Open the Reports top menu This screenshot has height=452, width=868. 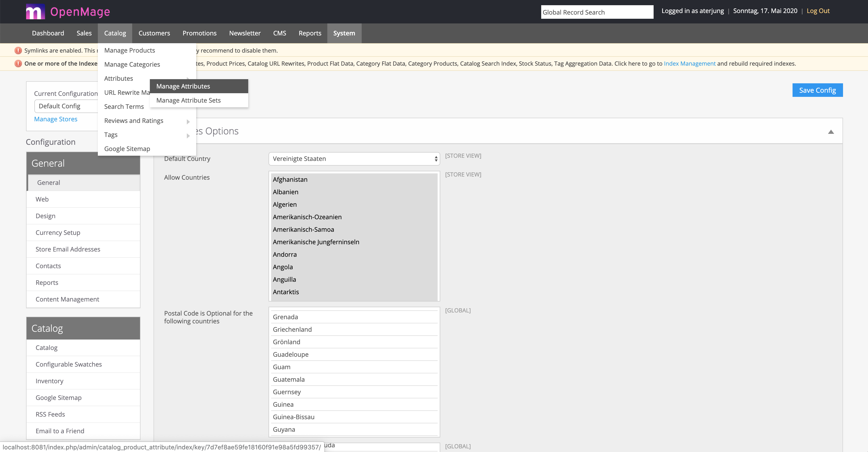coord(310,33)
